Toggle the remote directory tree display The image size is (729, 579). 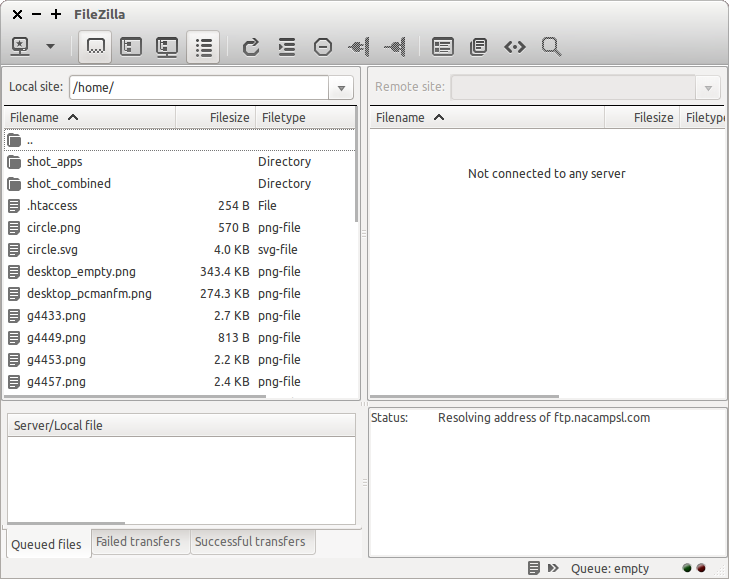tap(167, 47)
